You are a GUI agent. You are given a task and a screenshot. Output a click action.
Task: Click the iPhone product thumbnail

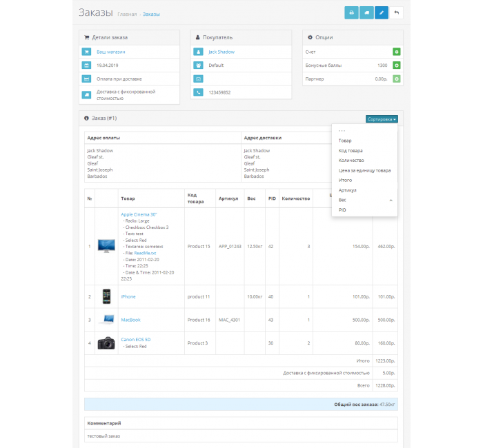point(106,296)
